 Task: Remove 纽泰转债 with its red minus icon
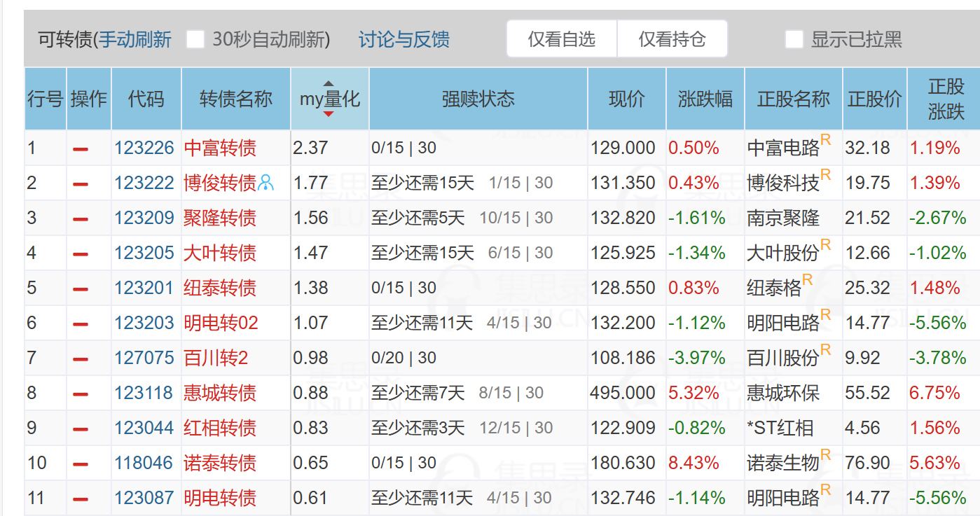coord(81,289)
